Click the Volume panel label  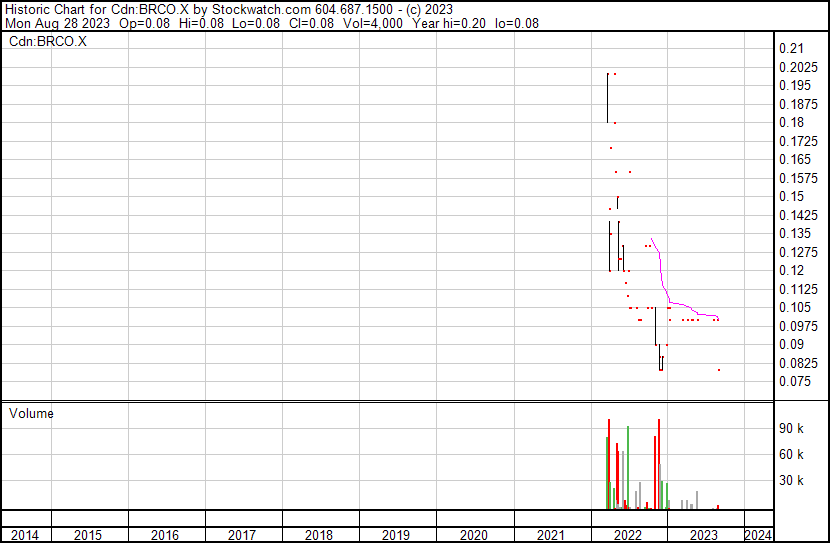31,413
